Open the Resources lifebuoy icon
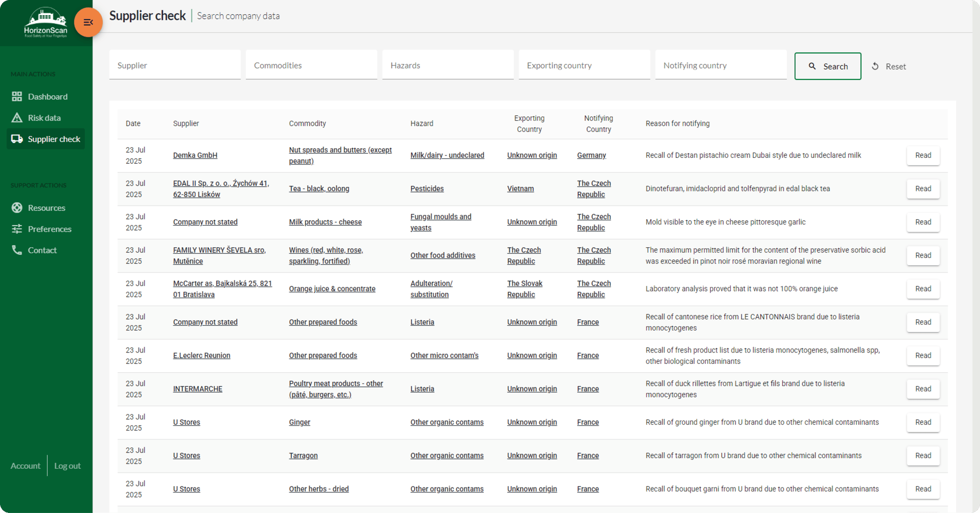 (x=17, y=208)
